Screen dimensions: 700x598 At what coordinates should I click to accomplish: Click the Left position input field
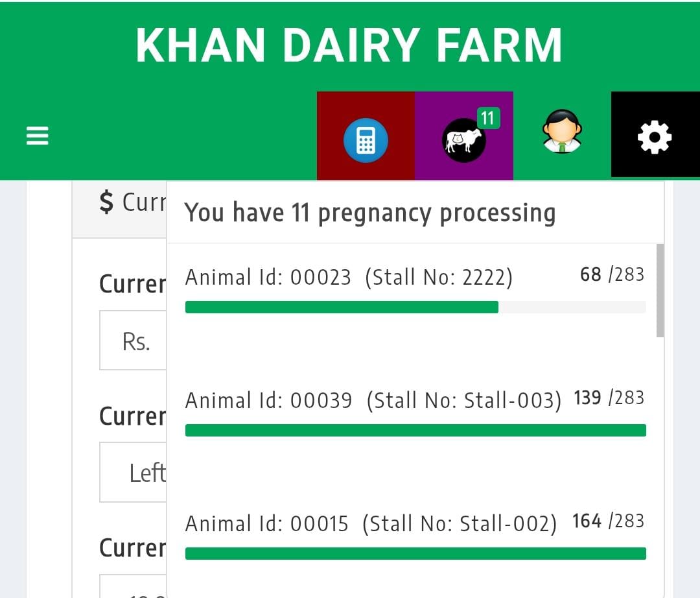coord(133,473)
